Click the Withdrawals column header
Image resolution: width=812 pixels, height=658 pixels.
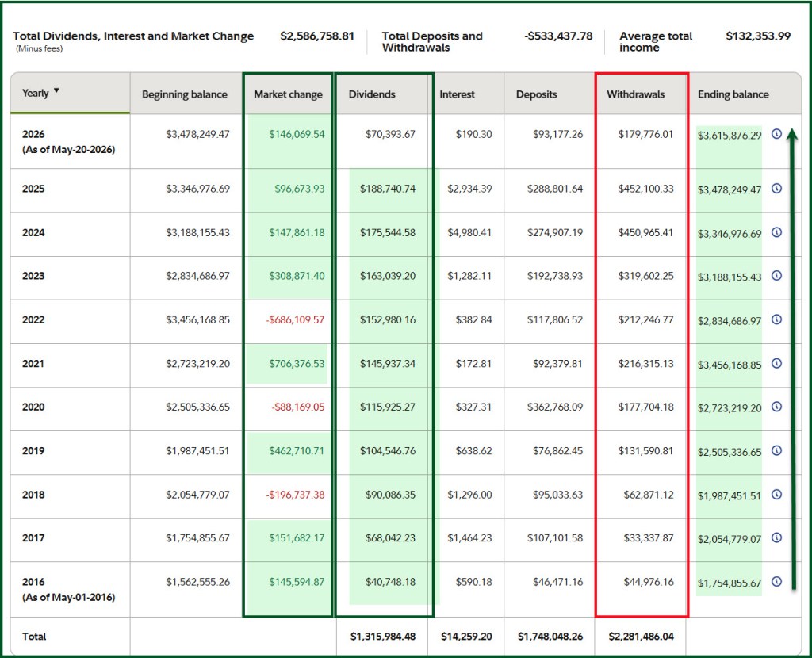(x=635, y=94)
